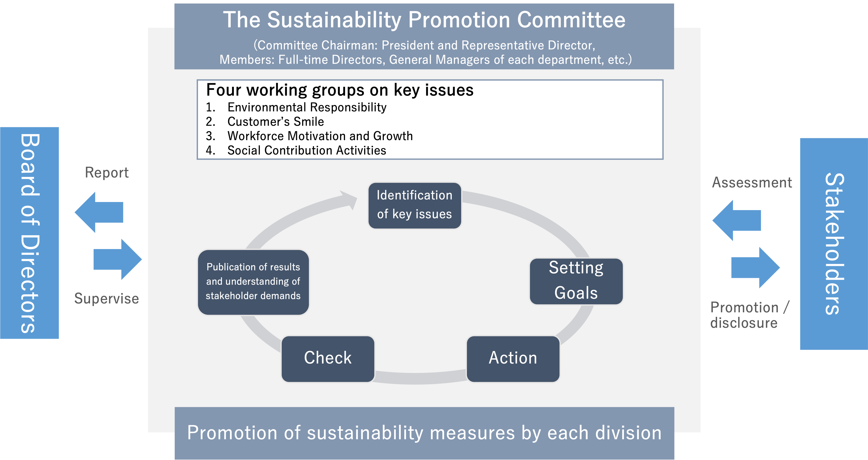
Task: Click the Supervise label
Action: (x=106, y=299)
